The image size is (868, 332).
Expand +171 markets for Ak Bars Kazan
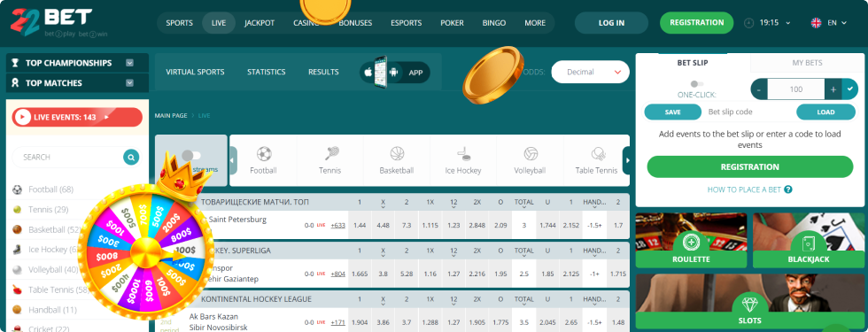click(337, 322)
